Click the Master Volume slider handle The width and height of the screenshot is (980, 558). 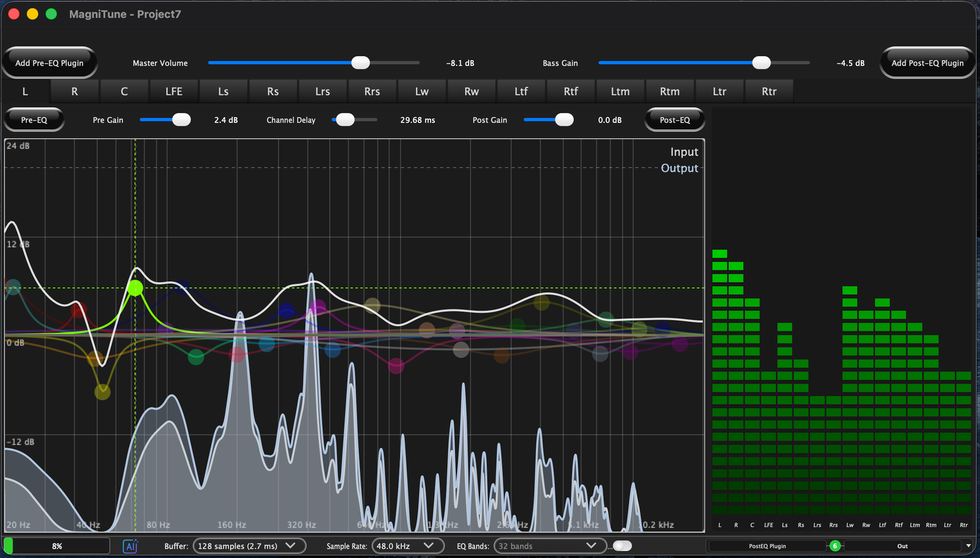[x=360, y=62]
